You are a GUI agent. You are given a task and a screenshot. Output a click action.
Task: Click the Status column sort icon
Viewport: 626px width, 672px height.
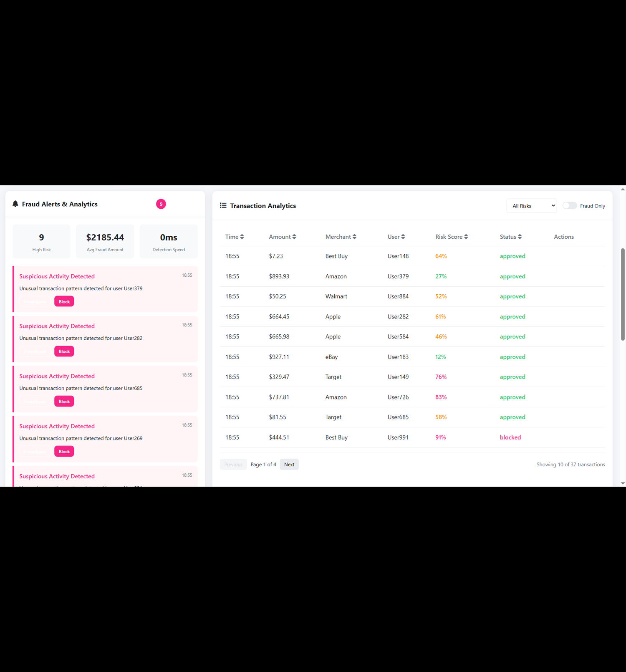click(520, 237)
